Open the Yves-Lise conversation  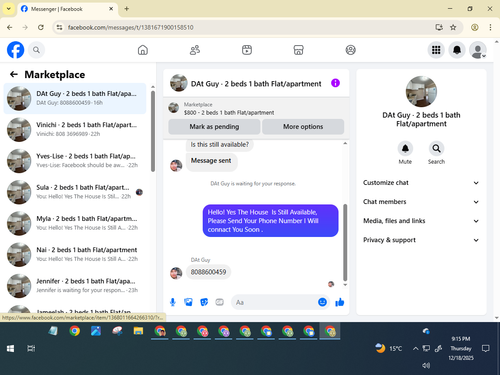pyautogui.click(x=75, y=161)
